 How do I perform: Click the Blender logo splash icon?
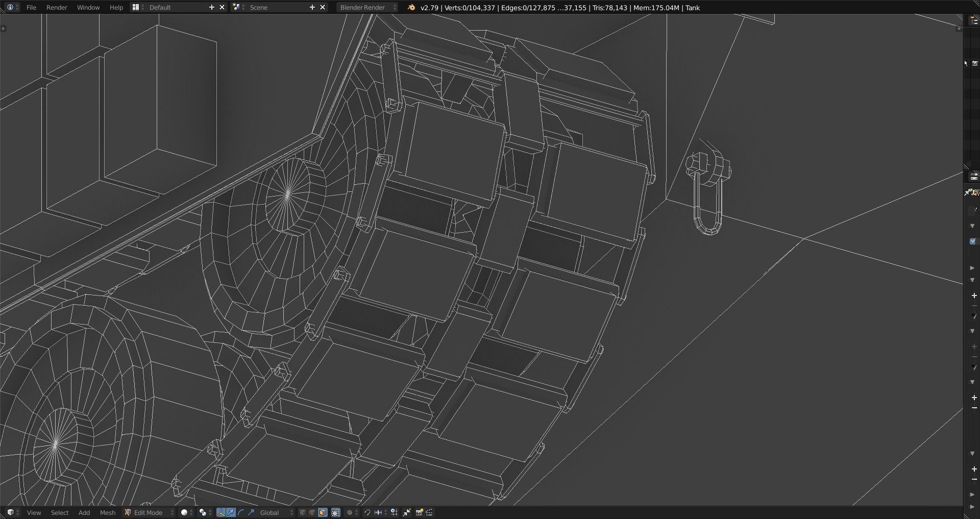(411, 7)
